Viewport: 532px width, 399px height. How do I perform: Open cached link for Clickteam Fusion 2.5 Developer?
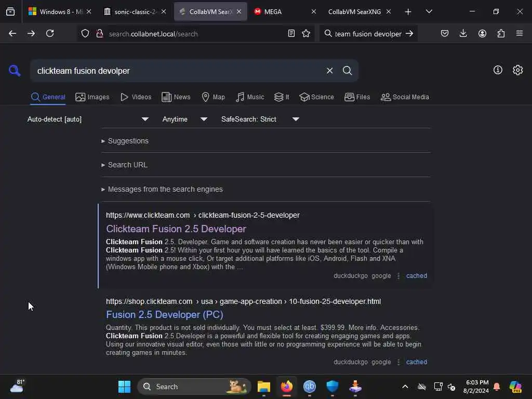coord(417,276)
